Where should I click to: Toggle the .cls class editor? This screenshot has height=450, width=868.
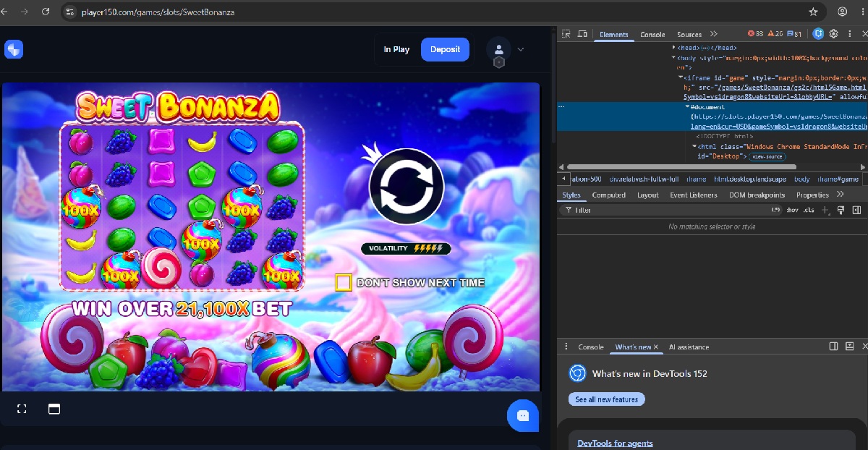809,210
